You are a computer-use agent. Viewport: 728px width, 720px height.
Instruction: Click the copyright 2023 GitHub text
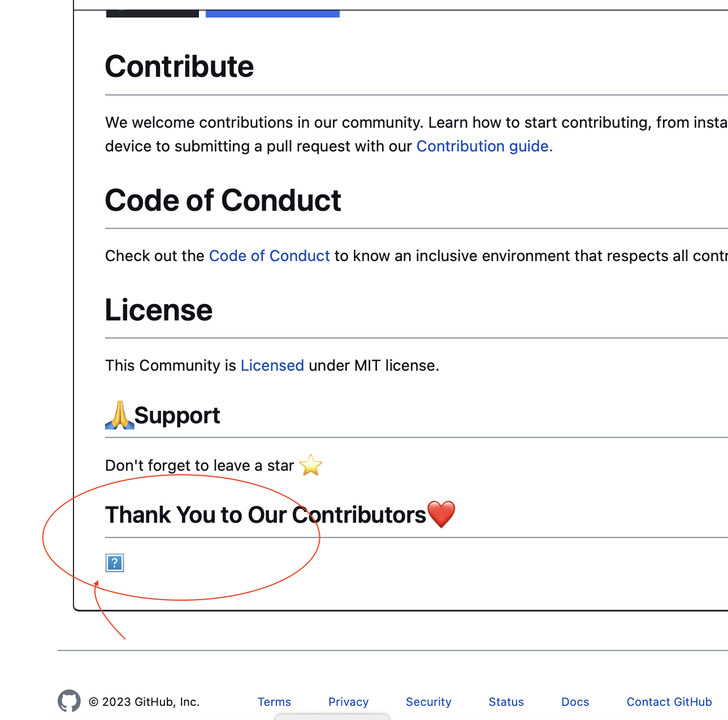click(x=144, y=701)
